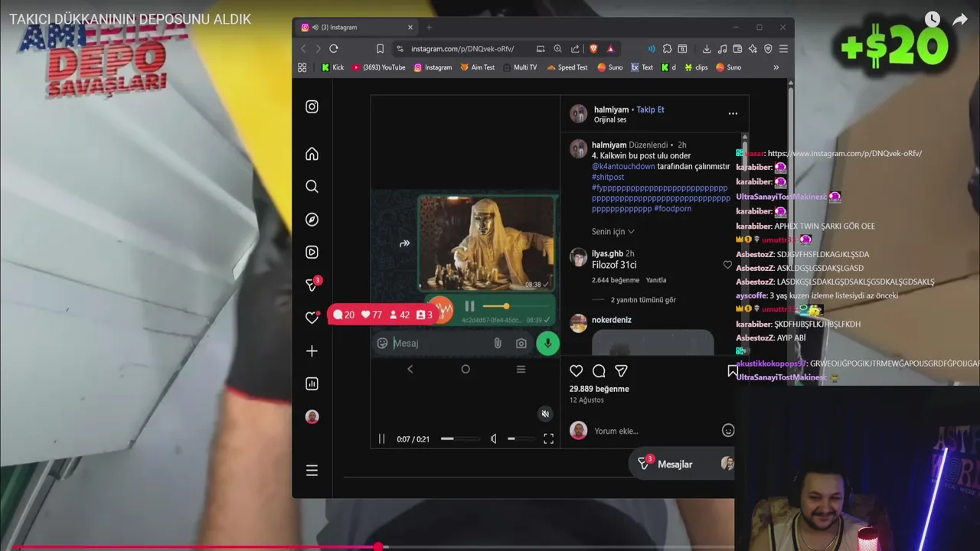Screen dimensions: 980x551
Task: Close the Instagram browser tab
Action: tap(410, 27)
